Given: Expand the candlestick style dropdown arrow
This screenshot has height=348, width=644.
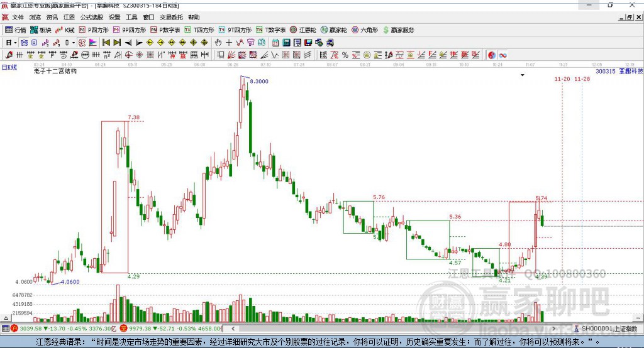Looking at the screenshot, I should click(x=74, y=43).
